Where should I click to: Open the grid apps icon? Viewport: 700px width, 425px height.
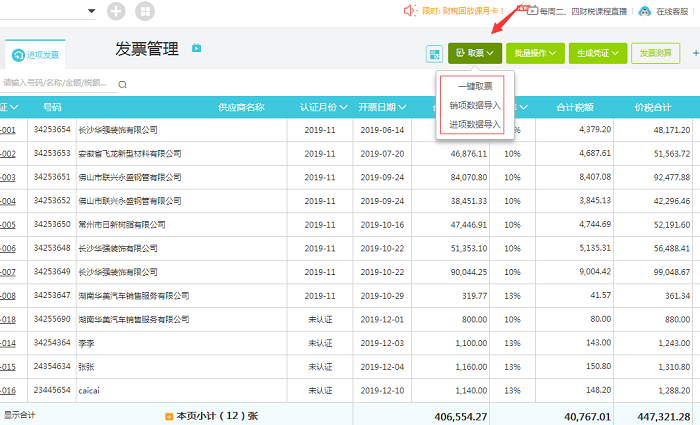pos(145,11)
